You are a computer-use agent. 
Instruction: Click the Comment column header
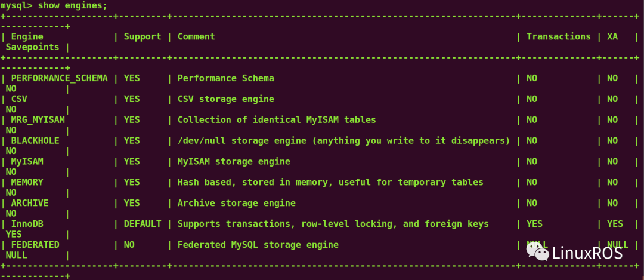pyautogui.click(x=196, y=36)
